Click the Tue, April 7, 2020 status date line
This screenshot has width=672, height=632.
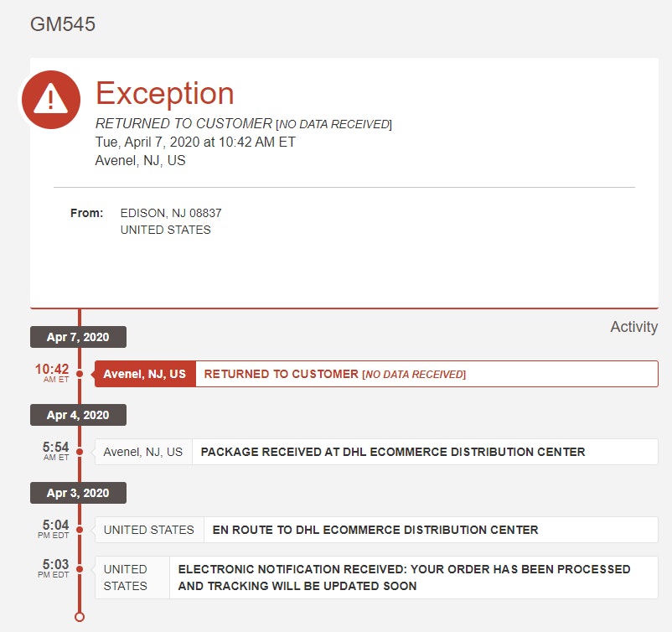point(195,142)
